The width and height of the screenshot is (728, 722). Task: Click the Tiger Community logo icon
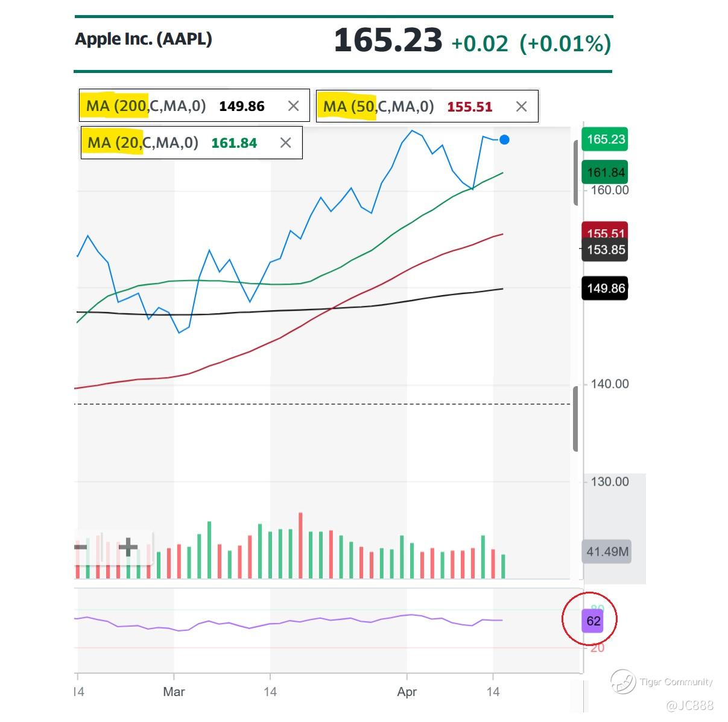tap(623, 682)
